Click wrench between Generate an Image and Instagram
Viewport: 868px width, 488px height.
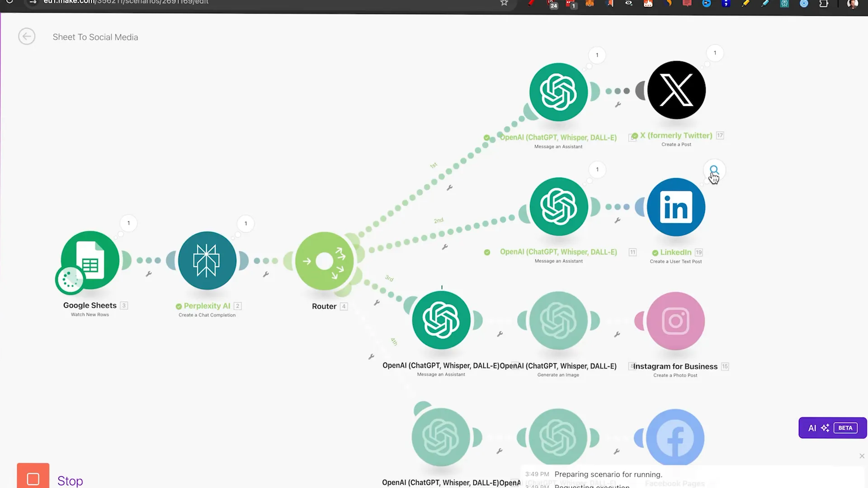click(617, 334)
